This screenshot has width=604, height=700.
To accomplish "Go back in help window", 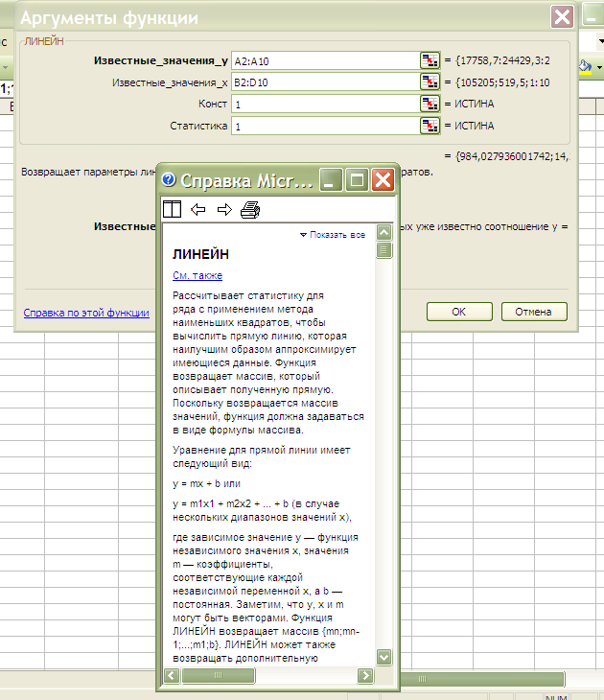I will (197, 209).
